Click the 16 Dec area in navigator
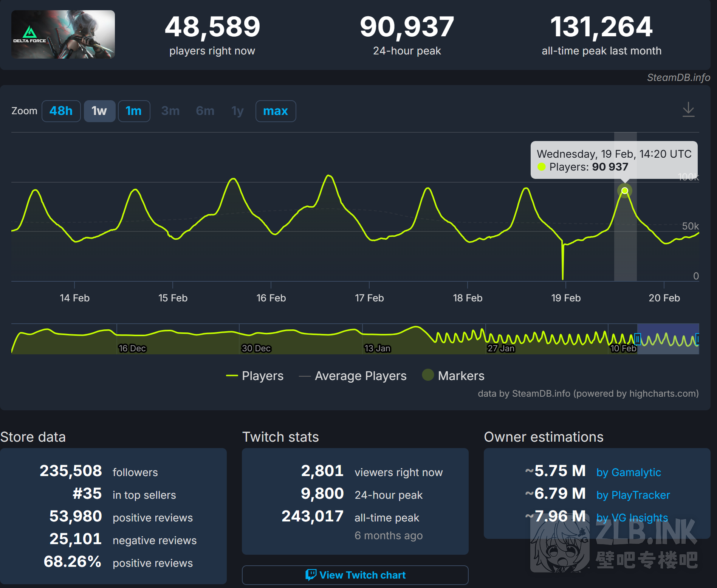Image resolution: width=717 pixels, height=588 pixels. point(132,348)
